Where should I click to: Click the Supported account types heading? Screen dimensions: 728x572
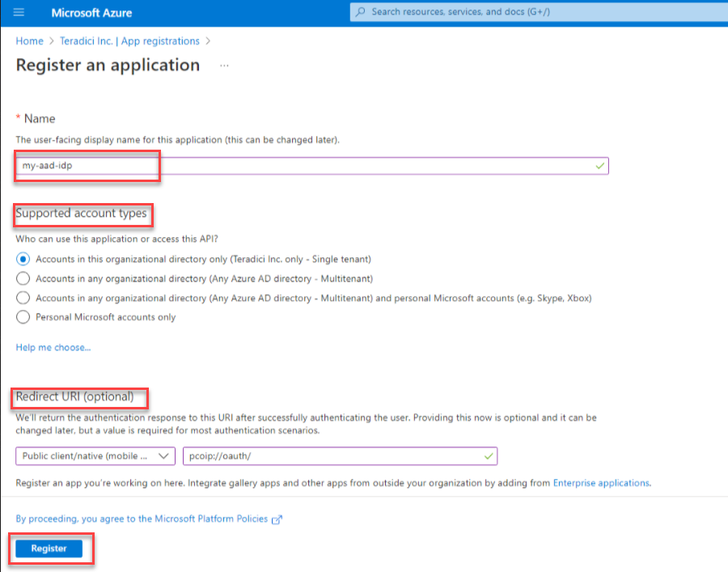[81, 213]
